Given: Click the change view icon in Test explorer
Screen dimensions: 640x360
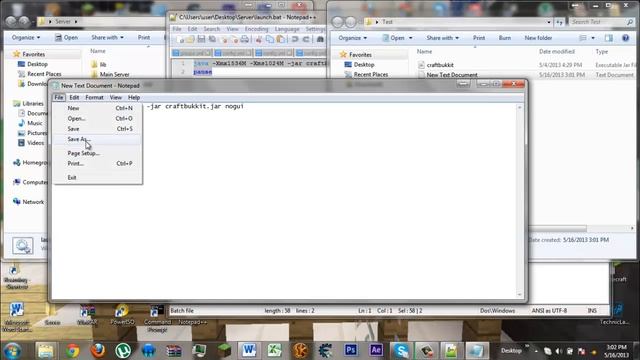Looking at the screenshot, I should point(583,38).
